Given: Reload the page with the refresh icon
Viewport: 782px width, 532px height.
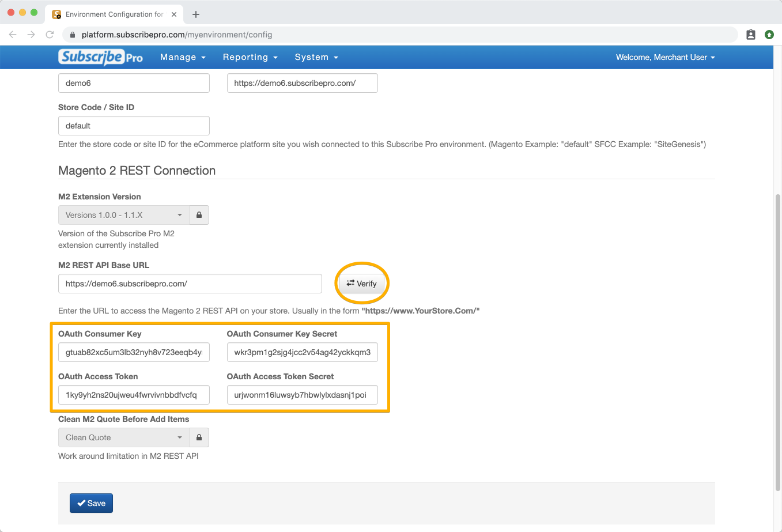Looking at the screenshot, I should [x=50, y=35].
